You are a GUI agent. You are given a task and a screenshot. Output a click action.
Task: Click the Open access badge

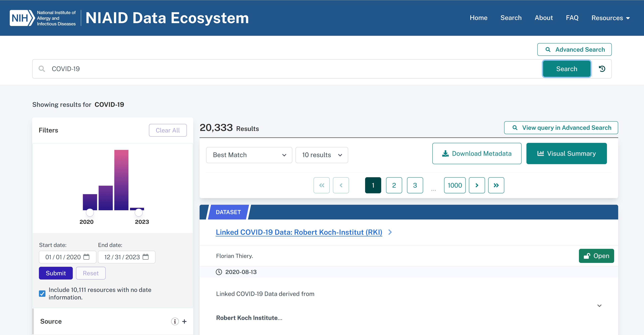(596, 256)
